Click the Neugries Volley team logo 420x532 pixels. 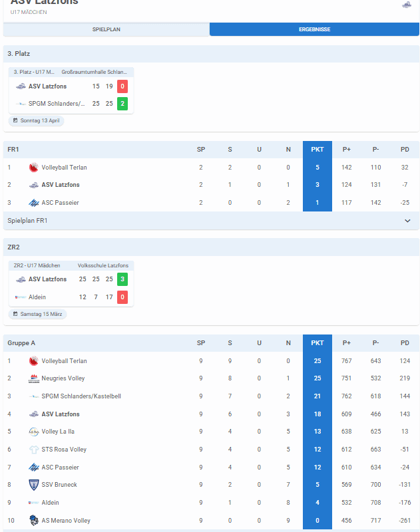pyautogui.click(x=33, y=378)
